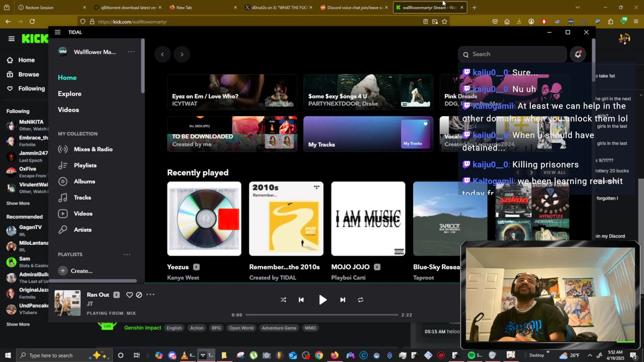Go to Kick Home page
This screenshot has height=362, width=644.
click(21, 60)
